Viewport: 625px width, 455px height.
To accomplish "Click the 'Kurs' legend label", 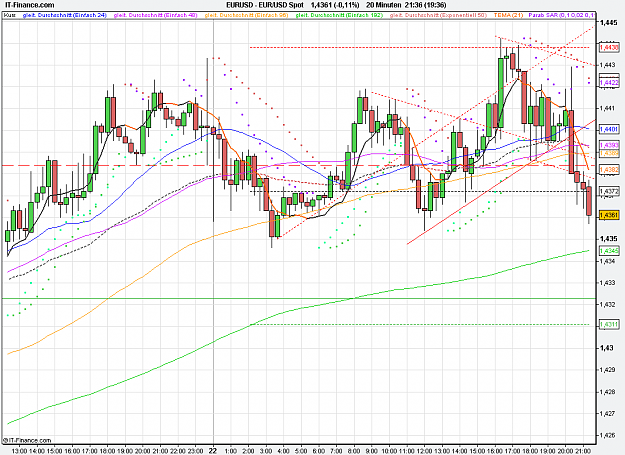I will click(10, 15).
